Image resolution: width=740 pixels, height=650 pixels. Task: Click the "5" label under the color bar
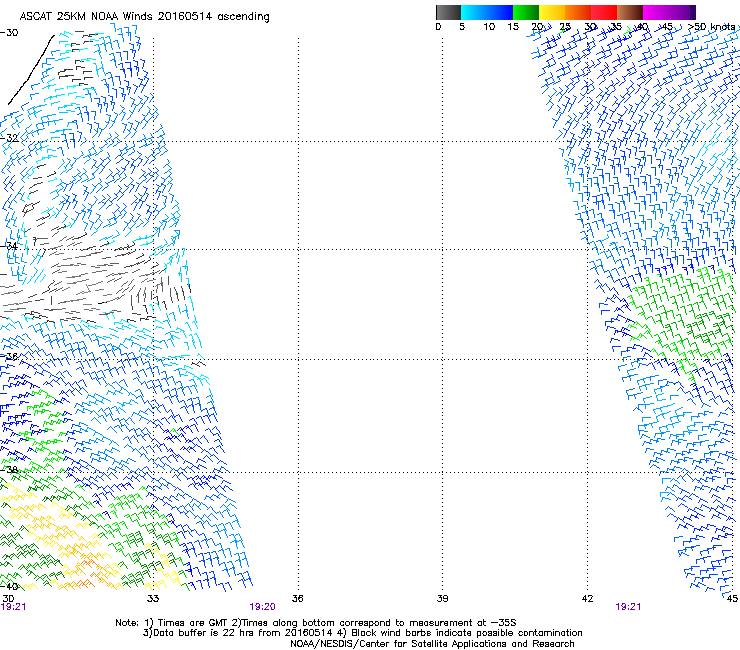point(462,27)
